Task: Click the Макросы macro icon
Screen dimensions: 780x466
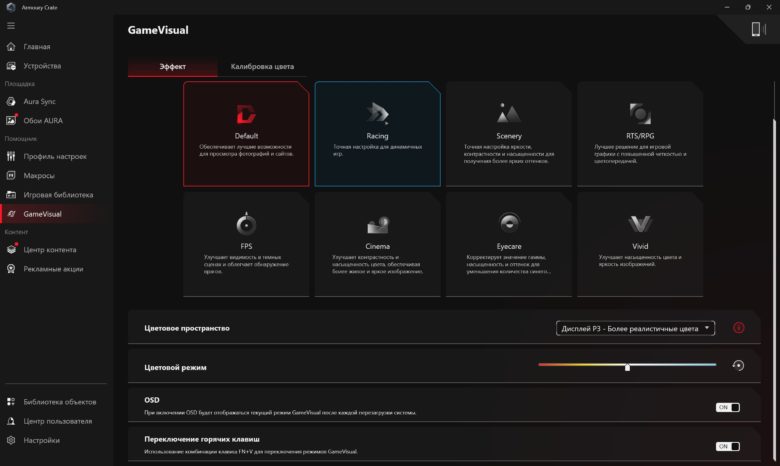Action: coord(11,176)
